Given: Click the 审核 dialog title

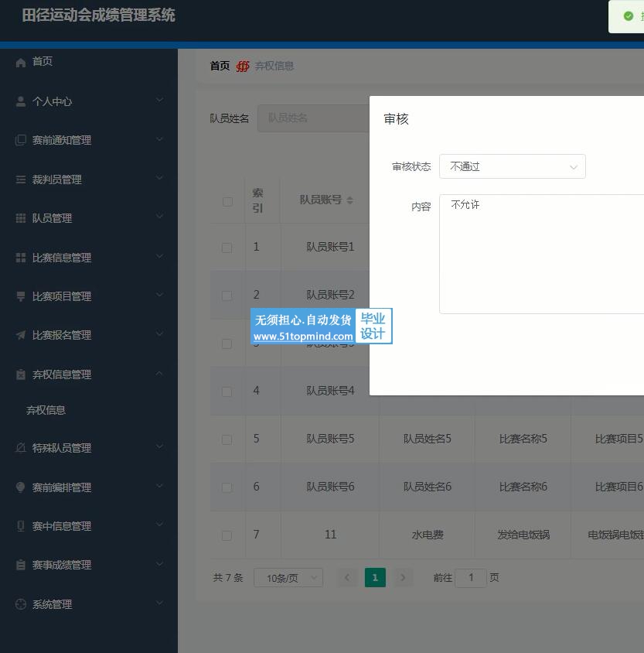Looking at the screenshot, I should pyautogui.click(x=396, y=119).
